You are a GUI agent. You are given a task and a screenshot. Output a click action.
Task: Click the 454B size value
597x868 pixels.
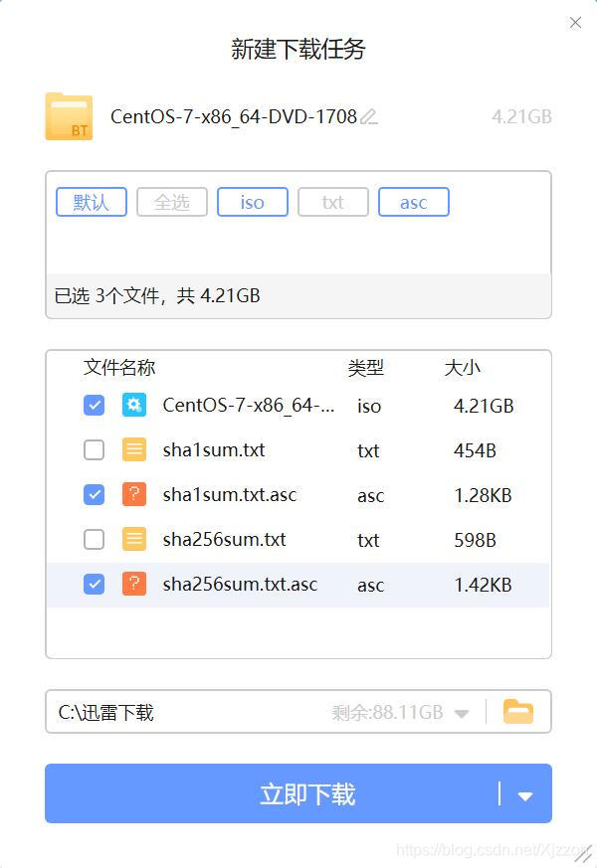tap(475, 450)
